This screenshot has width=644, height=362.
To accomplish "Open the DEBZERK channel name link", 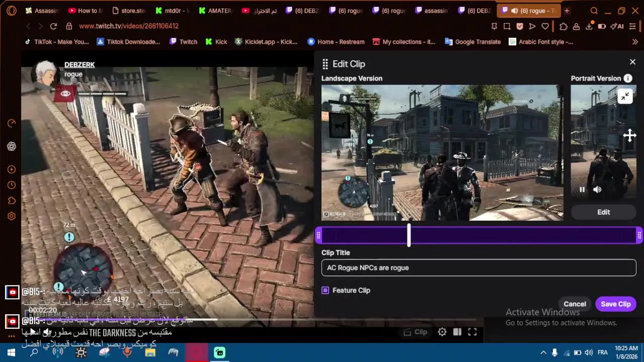I will [79, 65].
